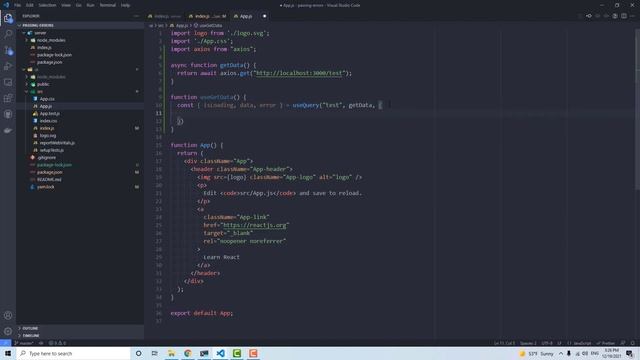This screenshot has height=360, width=640.
Task: Collapse the src folder
Action: point(40,91)
